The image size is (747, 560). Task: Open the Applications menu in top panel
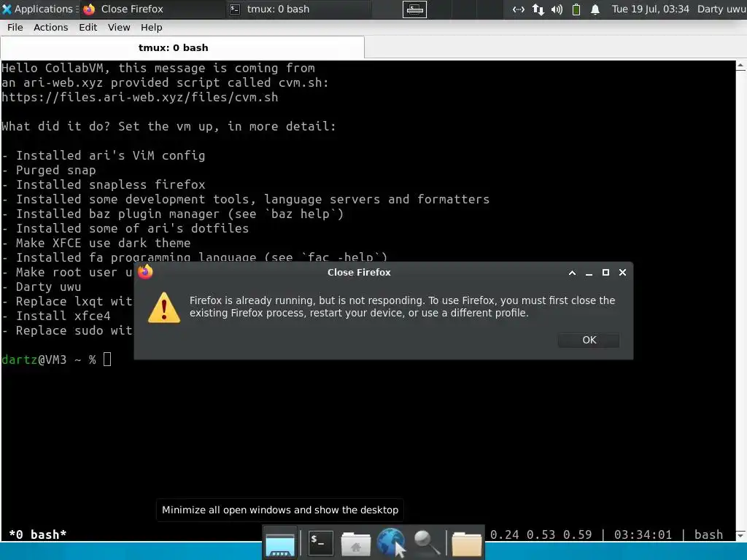pyautogui.click(x=39, y=9)
